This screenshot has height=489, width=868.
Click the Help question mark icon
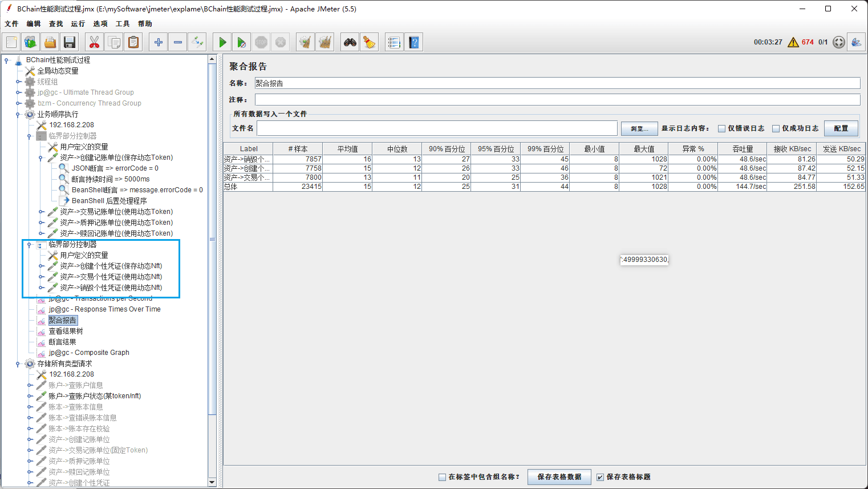coord(414,42)
